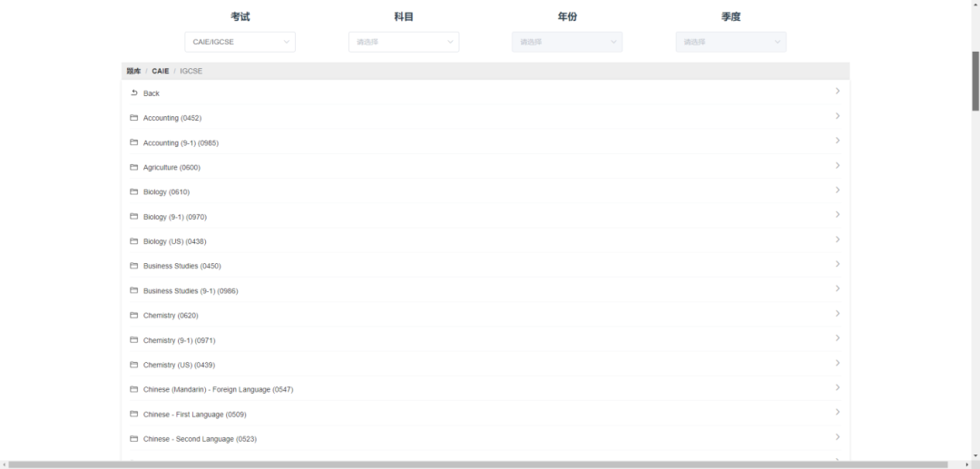Click folder icon beside Biology (0610)
The height and width of the screenshot is (469, 980).
click(x=133, y=191)
